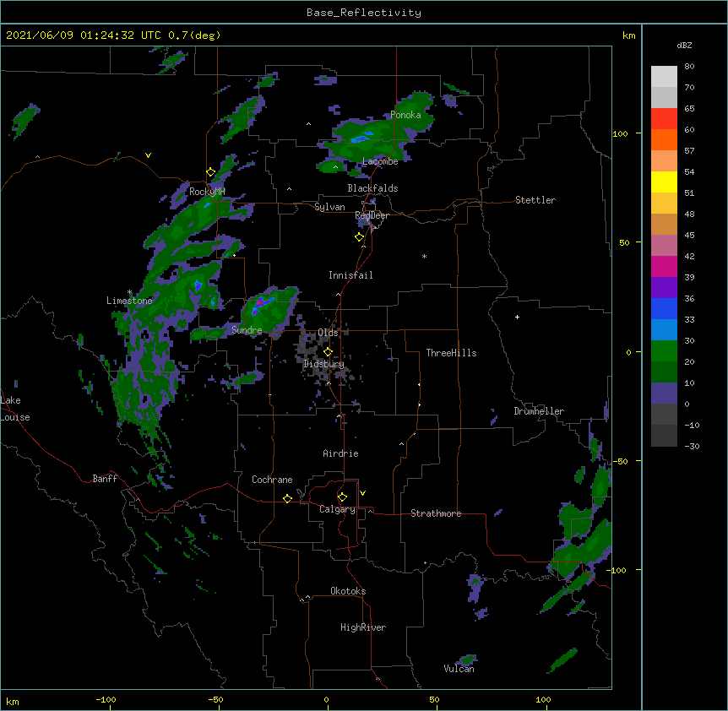Click the yellow v marker northwest of RockyMH

click(x=148, y=155)
